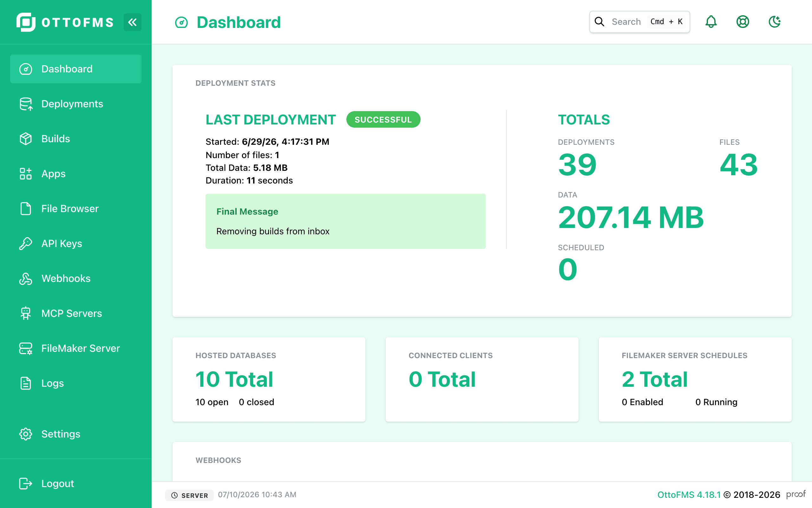Open MCP Servers menu label

pyautogui.click(x=71, y=313)
